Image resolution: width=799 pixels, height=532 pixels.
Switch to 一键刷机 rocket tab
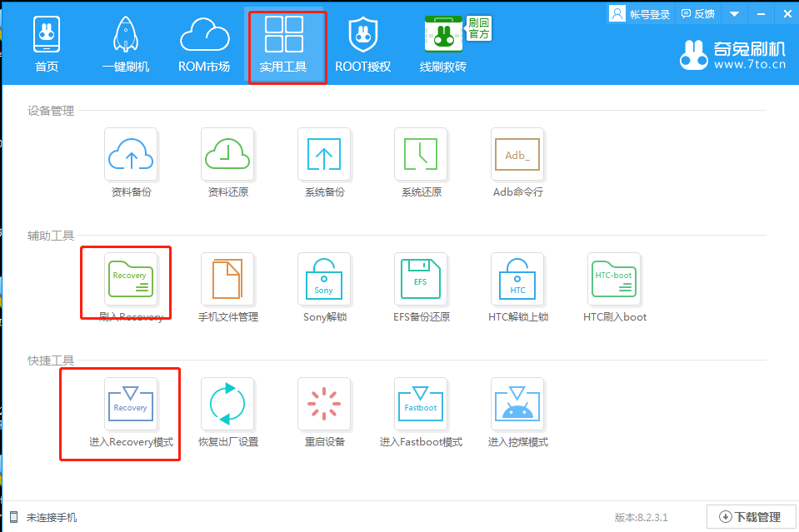click(x=125, y=44)
